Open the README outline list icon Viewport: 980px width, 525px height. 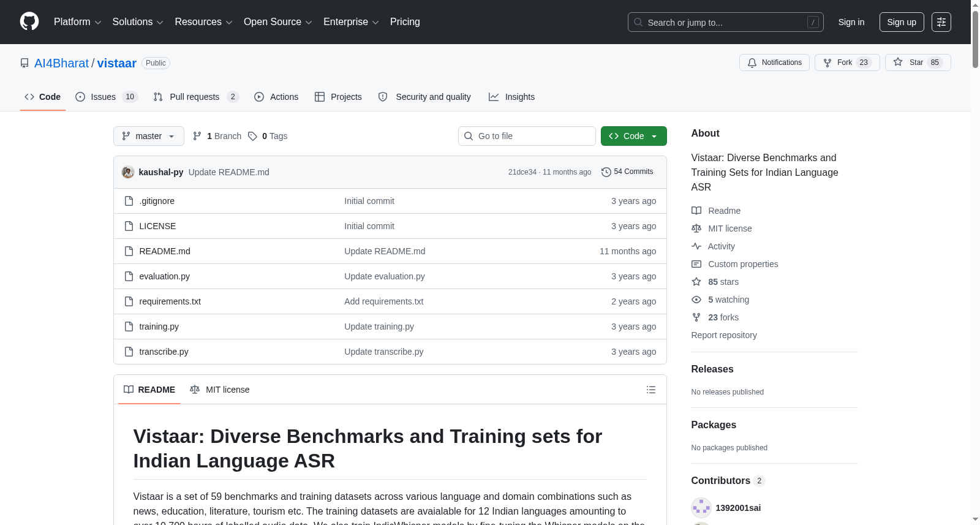[651, 390]
